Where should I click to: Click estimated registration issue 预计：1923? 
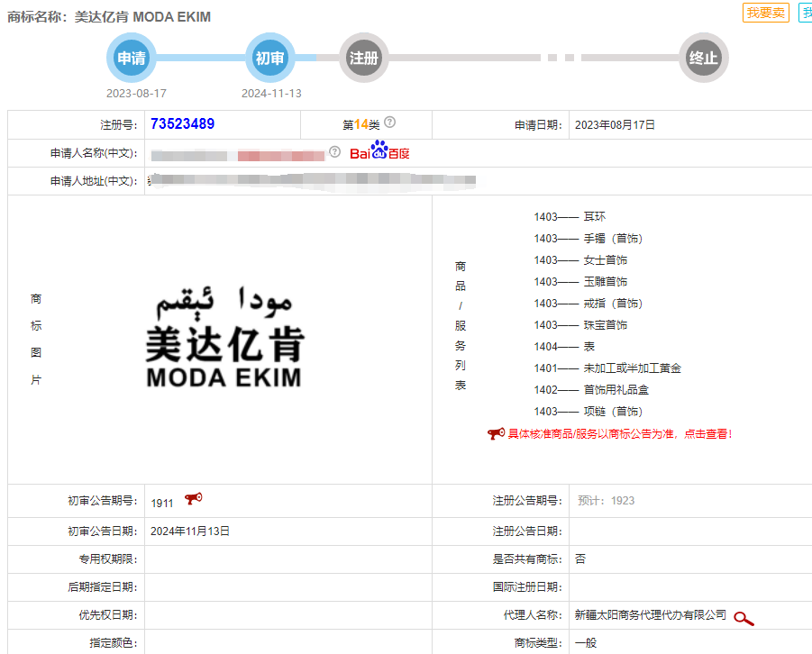coord(606,501)
